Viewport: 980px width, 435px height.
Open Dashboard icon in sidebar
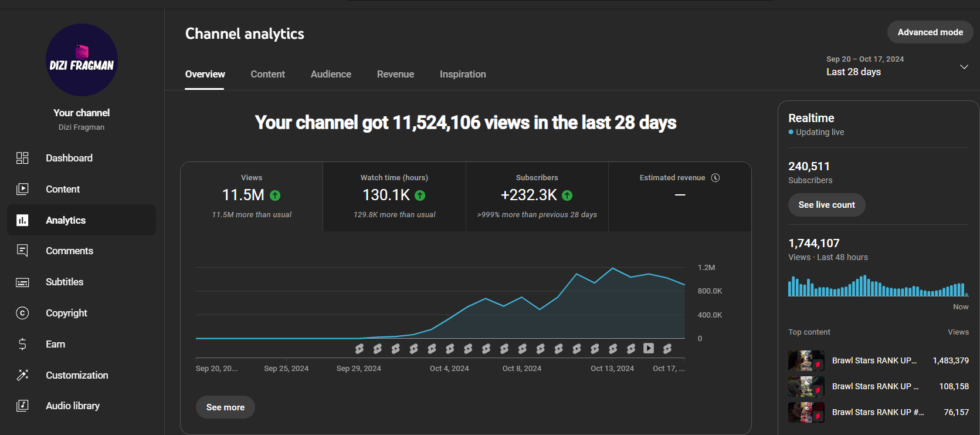click(x=22, y=158)
